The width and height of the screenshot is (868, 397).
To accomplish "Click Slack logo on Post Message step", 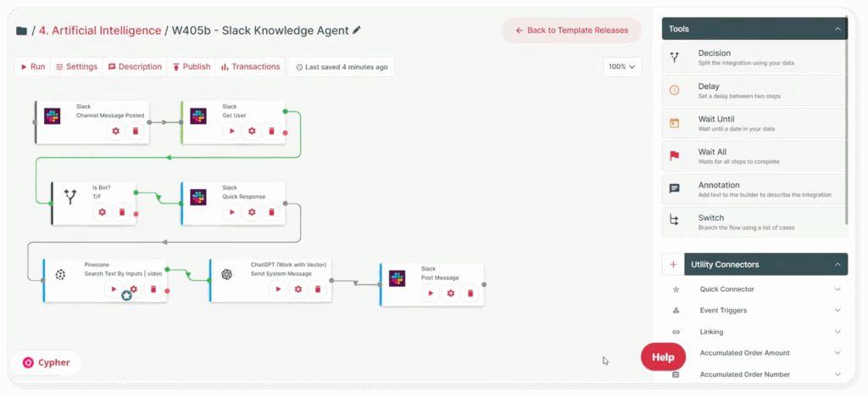I will pos(397,278).
